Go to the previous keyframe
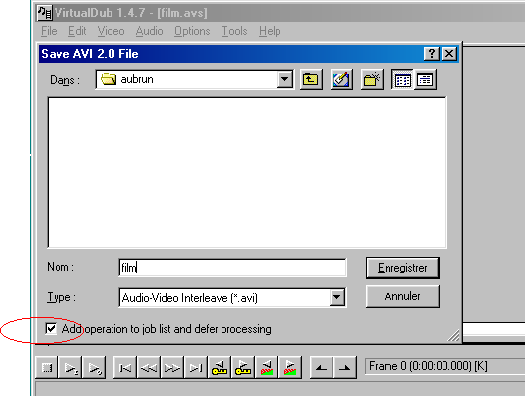The height and width of the screenshot is (397, 525). tap(219, 368)
